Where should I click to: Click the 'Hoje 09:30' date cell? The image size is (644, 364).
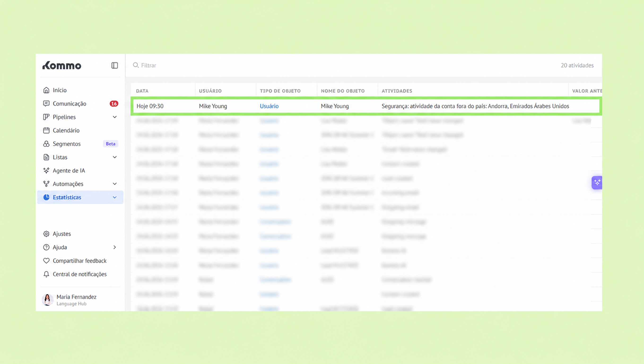click(x=150, y=106)
